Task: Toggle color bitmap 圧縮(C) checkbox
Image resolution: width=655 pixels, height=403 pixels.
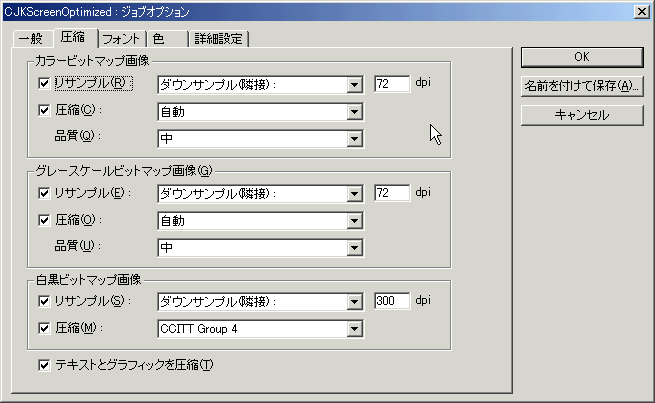Action: click(x=43, y=110)
